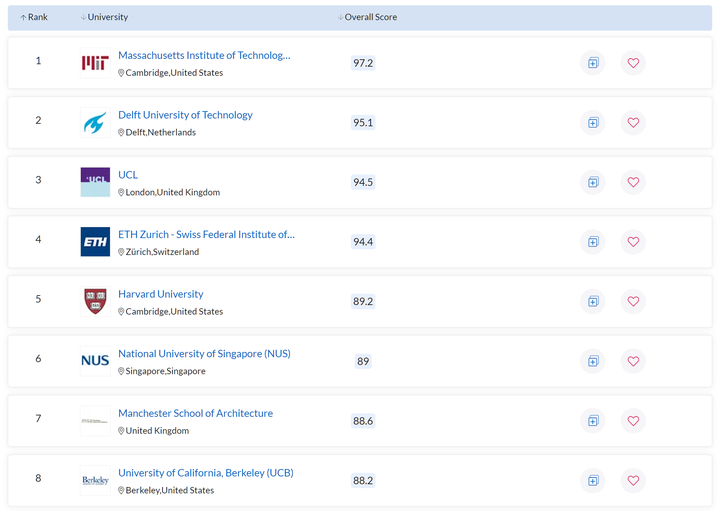Viewport: 720px width, 511px height.
Task: Sort by University name column header
Action: (x=105, y=17)
